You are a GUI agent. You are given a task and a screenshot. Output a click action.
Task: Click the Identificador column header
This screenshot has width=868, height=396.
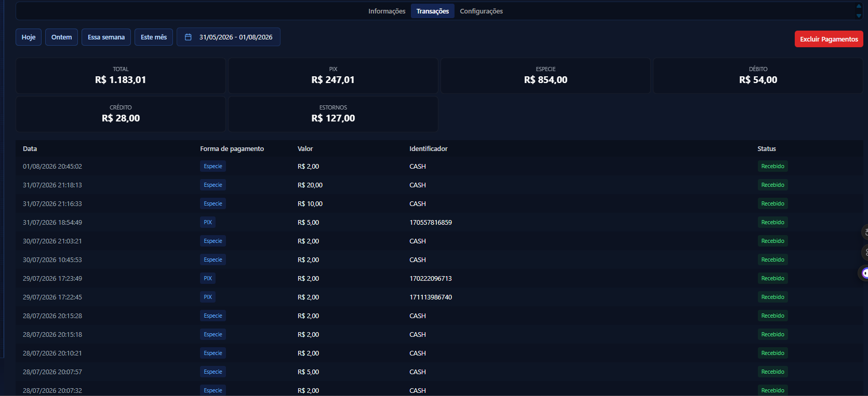[x=429, y=148]
